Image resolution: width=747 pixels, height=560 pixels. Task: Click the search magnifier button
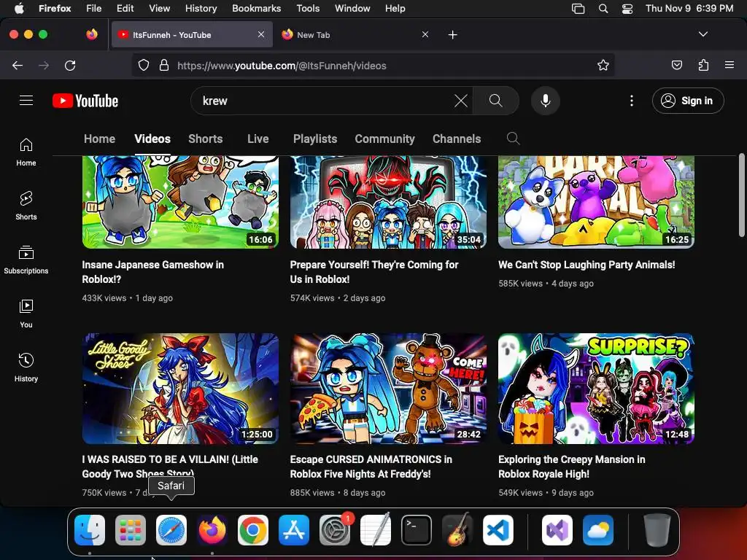(496, 101)
